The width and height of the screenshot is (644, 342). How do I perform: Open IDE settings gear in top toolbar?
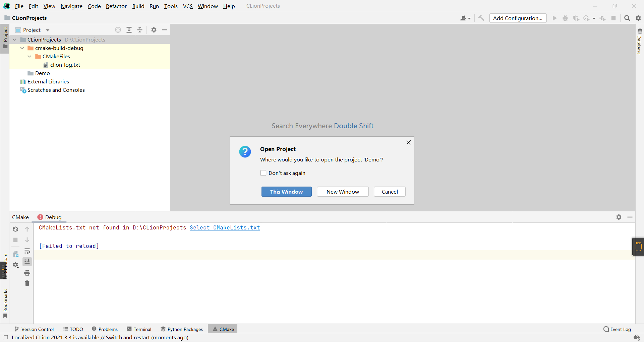[638, 18]
